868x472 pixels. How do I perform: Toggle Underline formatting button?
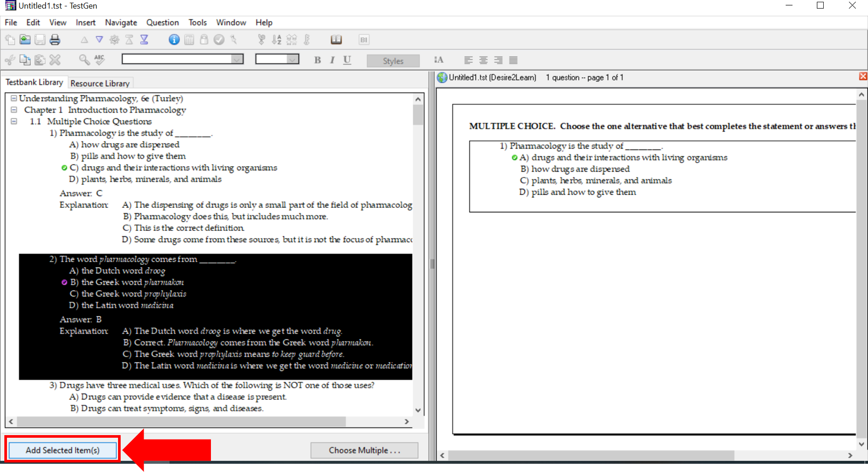(347, 60)
